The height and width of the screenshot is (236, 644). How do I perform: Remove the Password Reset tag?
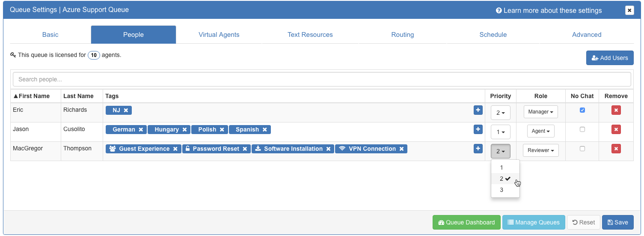(245, 149)
